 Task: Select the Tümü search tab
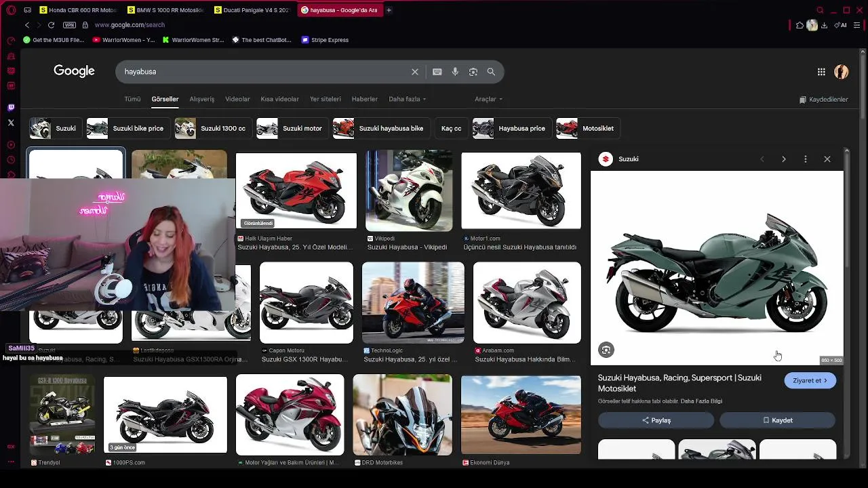[x=132, y=99]
